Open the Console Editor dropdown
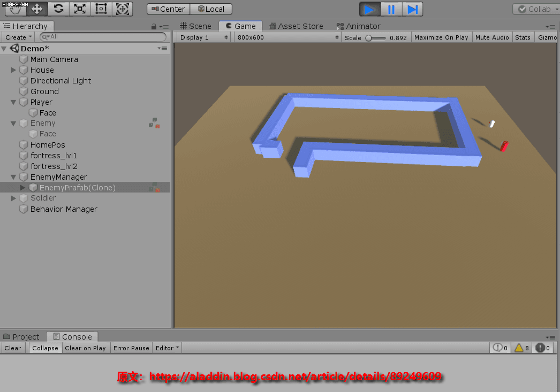Screen dimensions: 560x392 [x=167, y=348]
